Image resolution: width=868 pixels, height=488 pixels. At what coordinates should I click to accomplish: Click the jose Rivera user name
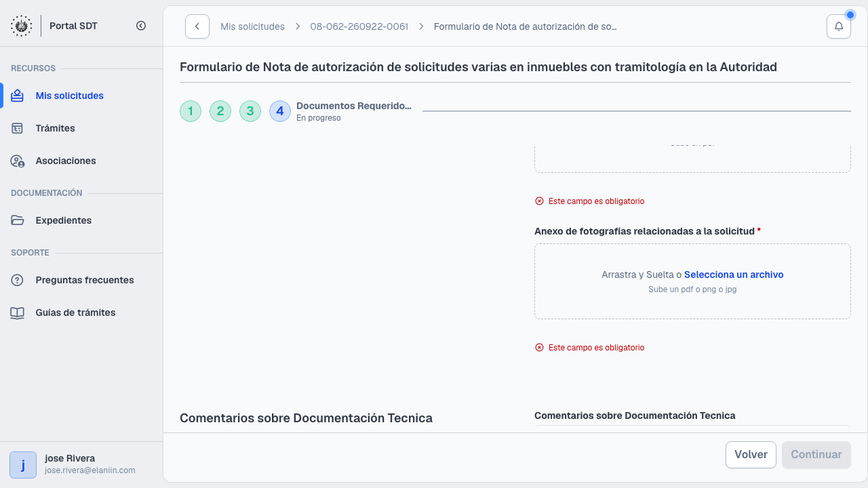70,458
